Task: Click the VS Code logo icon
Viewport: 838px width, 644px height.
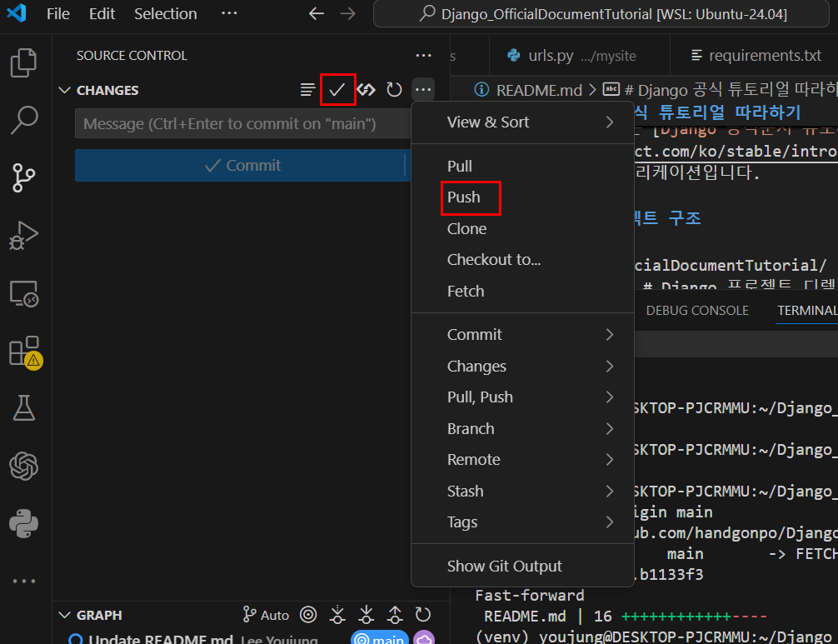Action: click(16, 13)
